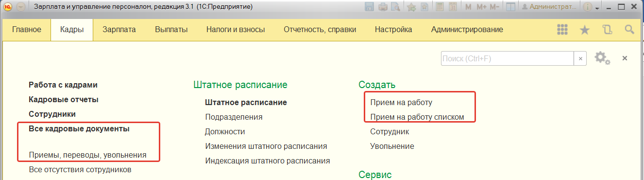Open navigation settings gear icon
644x180 pixels.
coord(602,58)
